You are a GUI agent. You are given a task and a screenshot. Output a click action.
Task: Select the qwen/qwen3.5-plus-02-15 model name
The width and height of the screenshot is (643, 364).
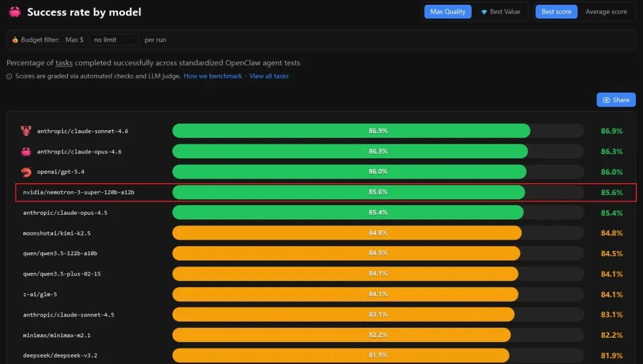click(62, 274)
